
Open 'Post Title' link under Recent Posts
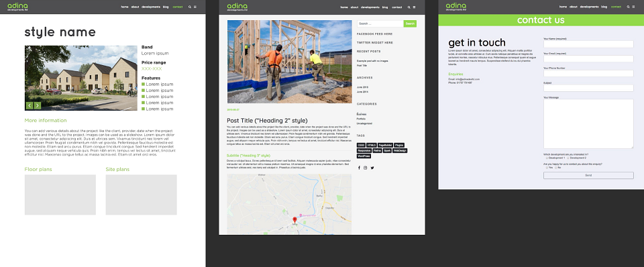(x=362, y=66)
